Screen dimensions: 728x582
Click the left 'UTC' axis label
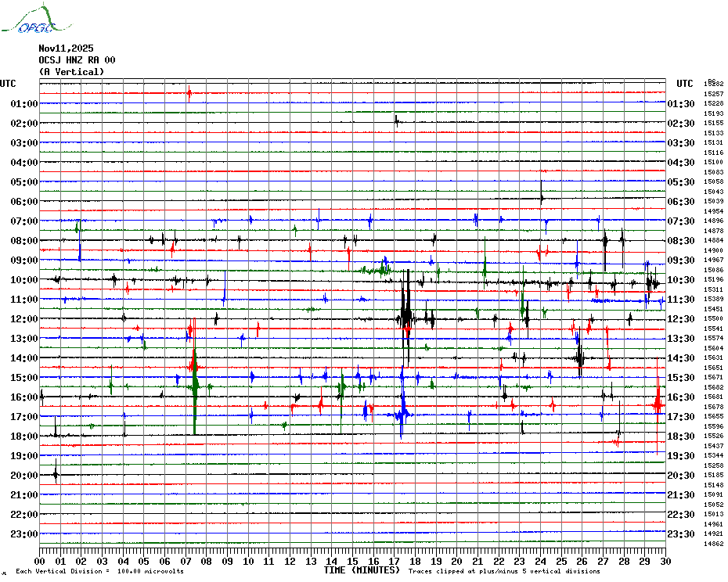(8, 84)
